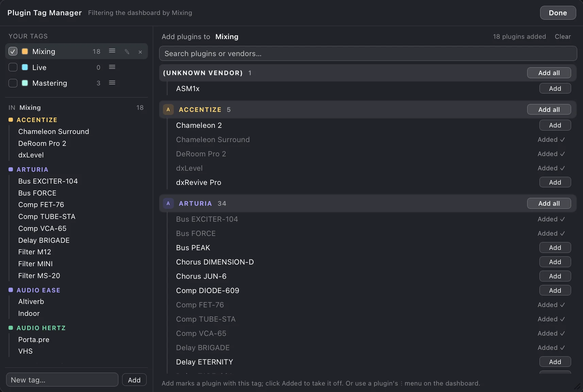Select AUDIO EASE heading in the Mixing list
Screen dimensions: 583x392
38,290
